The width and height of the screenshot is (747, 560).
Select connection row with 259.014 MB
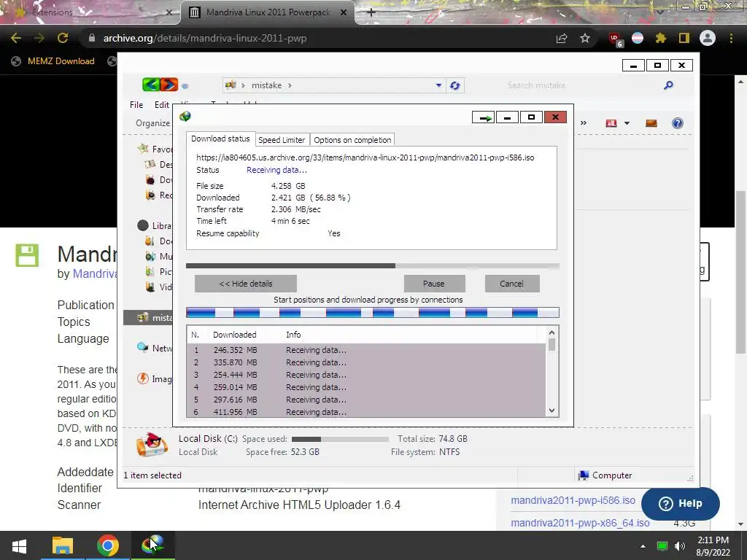click(x=366, y=387)
